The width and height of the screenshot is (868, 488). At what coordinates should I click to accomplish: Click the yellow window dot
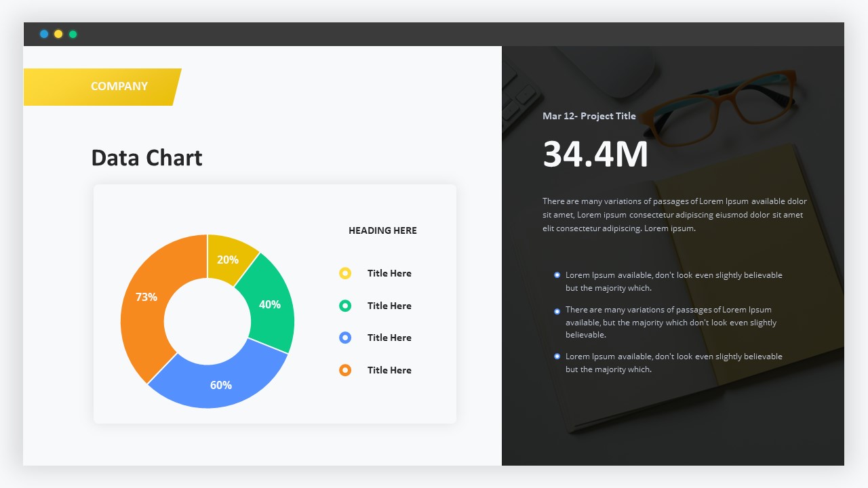click(x=58, y=34)
